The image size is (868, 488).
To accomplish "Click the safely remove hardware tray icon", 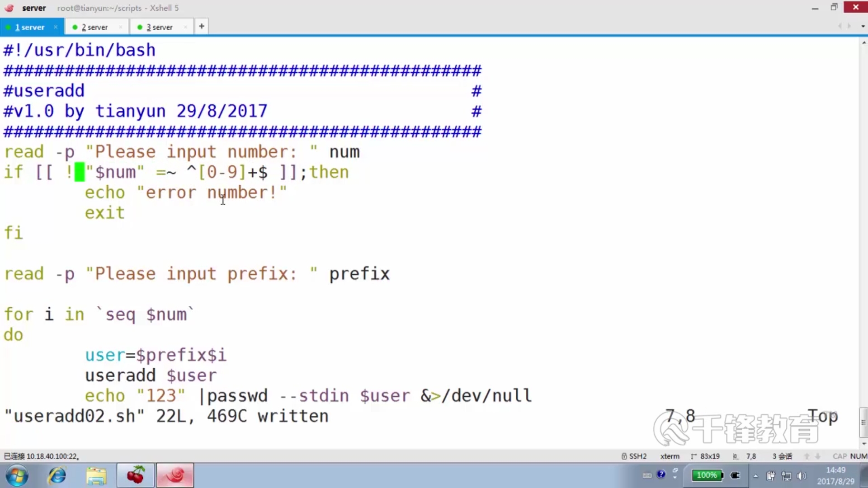I will 771,476.
